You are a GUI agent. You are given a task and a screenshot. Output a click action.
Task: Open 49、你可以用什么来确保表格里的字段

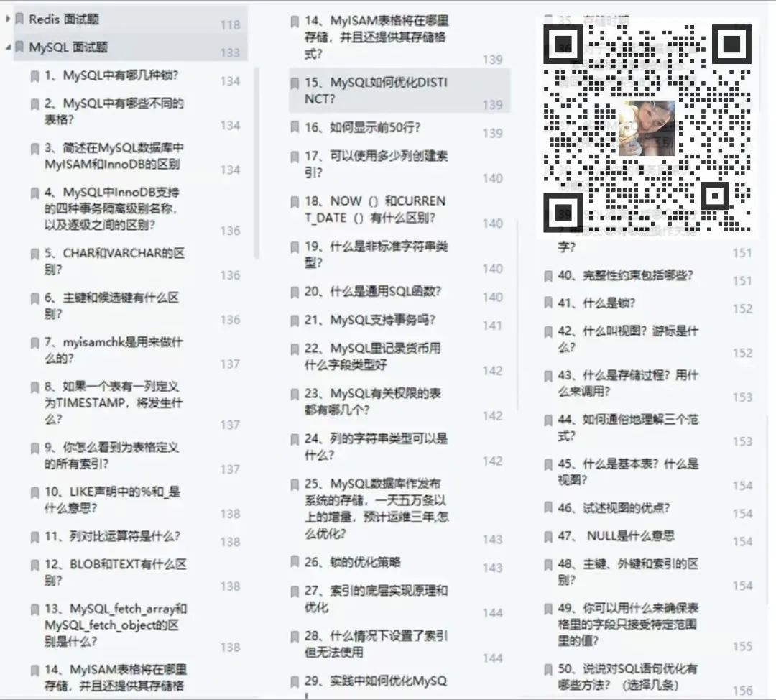click(x=628, y=624)
